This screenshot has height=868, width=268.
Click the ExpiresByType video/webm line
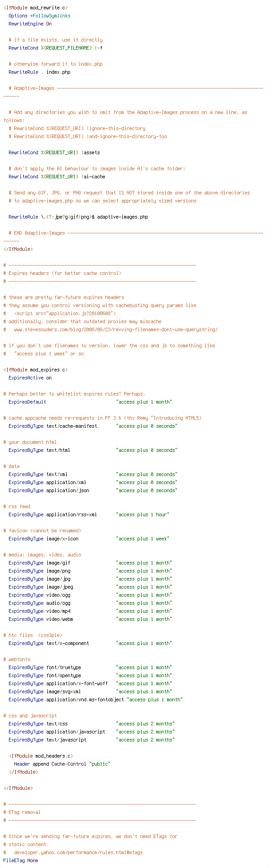90,619
